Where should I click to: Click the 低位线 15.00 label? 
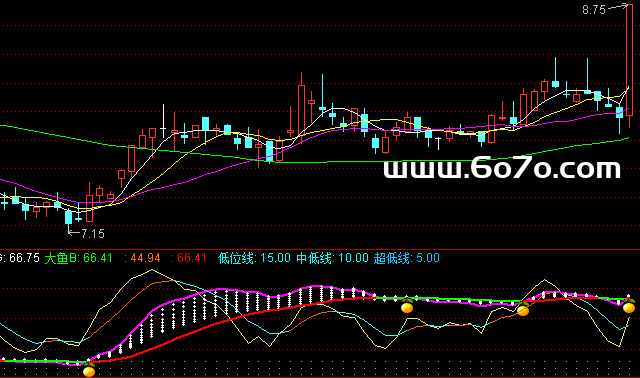pyautogui.click(x=255, y=258)
